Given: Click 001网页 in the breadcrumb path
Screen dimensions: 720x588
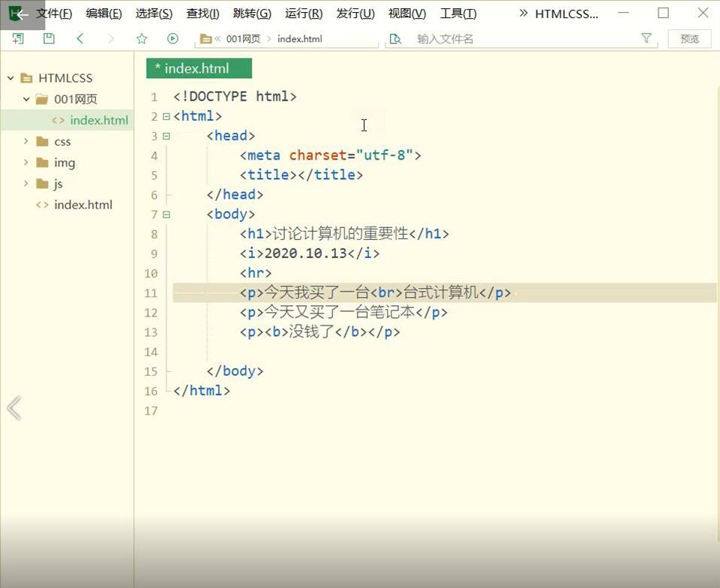Looking at the screenshot, I should [x=243, y=39].
